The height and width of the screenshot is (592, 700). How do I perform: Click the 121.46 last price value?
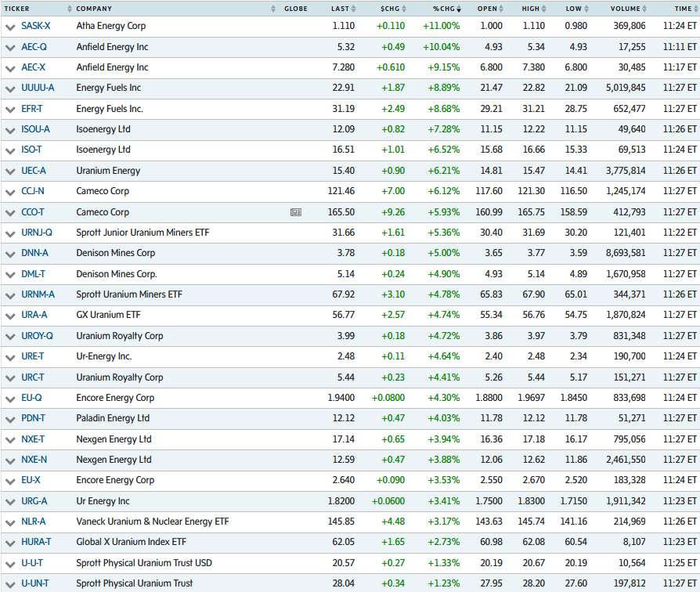tap(341, 191)
